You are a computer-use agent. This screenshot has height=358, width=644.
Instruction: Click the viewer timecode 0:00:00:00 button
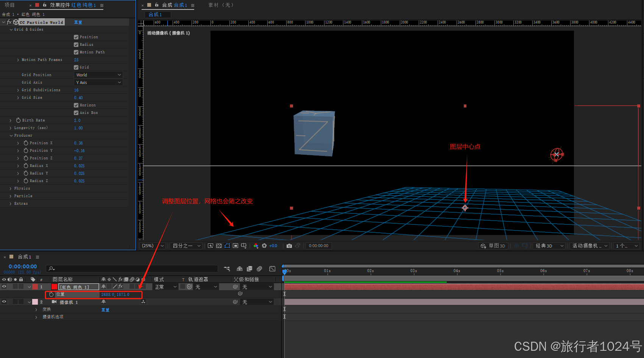click(318, 246)
